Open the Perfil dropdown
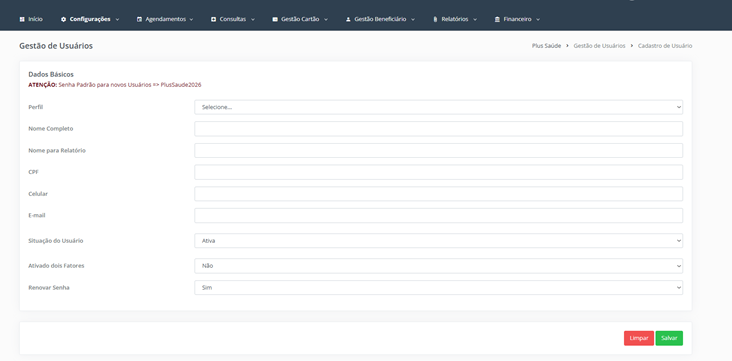732x361 pixels. click(x=438, y=107)
